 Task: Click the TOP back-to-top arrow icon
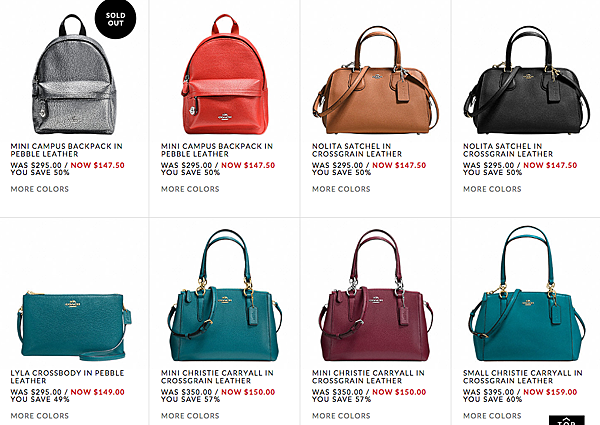567,420
